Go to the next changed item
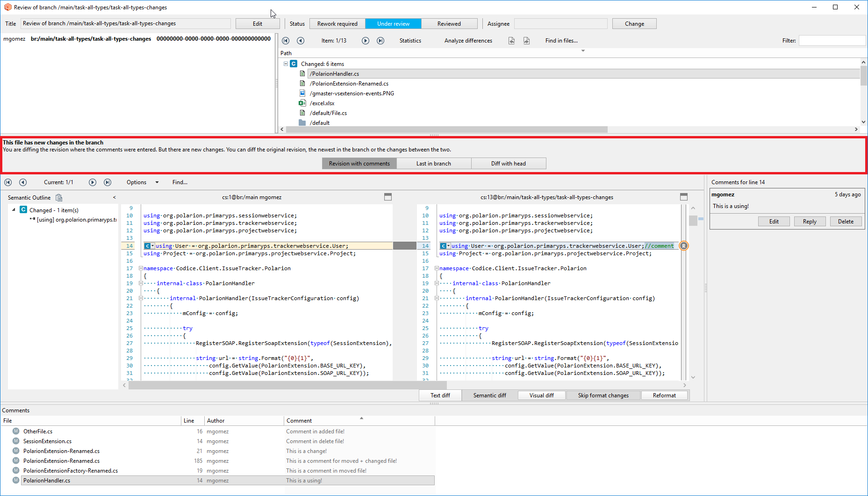This screenshot has height=496, width=868. [x=366, y=41]
